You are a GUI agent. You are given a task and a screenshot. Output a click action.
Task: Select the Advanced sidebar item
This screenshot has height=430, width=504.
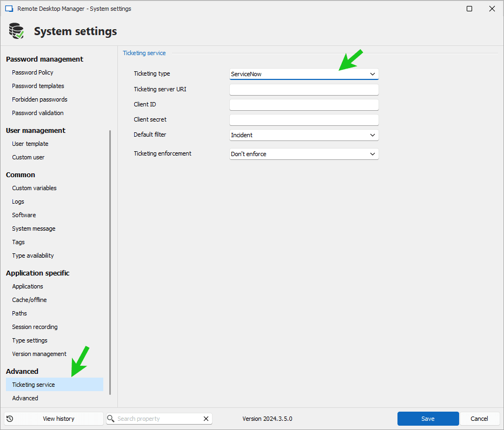pyautogui.click(x=25, y=398)
